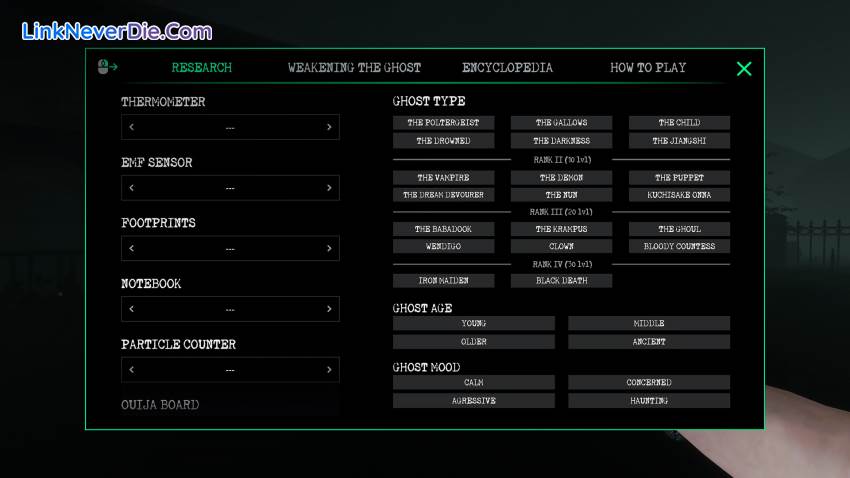Screen dimensions: 850x478
Task: Open the Encyclopedia tab
Action: (507, 68)
